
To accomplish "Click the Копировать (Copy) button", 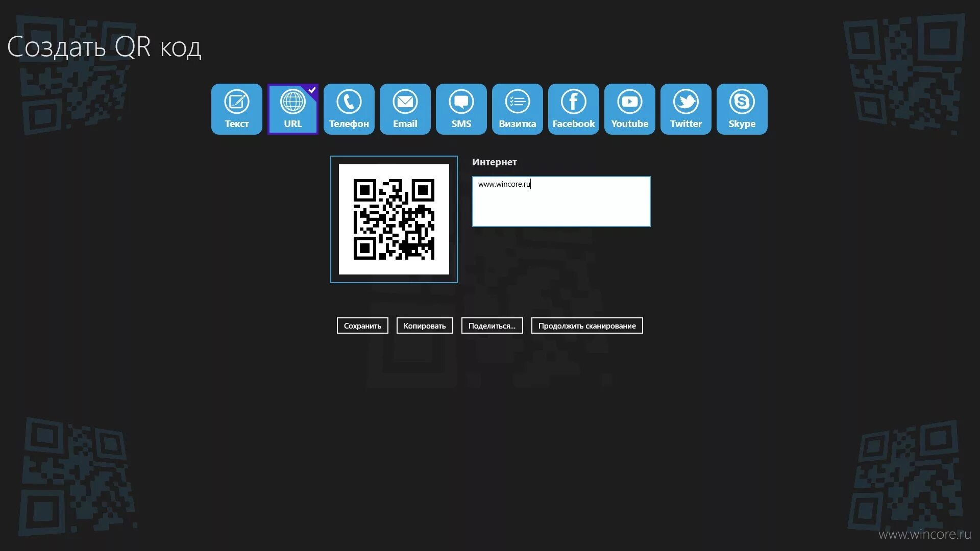I will (425, 325).
